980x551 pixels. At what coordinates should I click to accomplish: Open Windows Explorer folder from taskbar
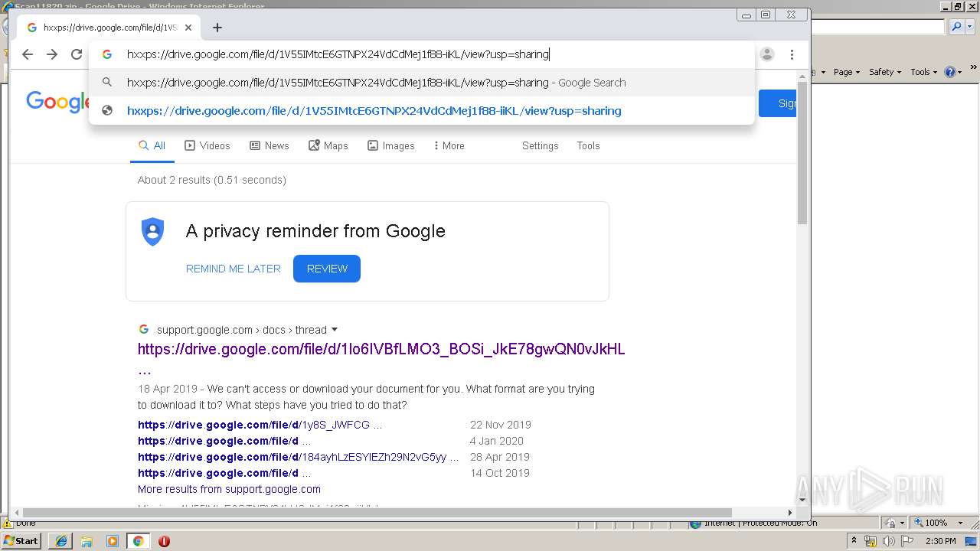click(87, 541)
